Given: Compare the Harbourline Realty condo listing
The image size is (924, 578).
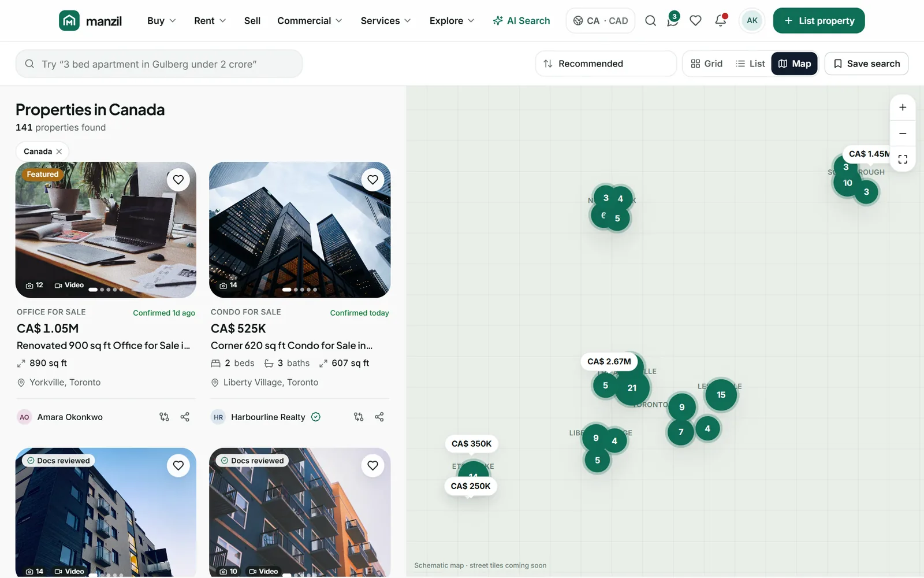Looking at the screenshot, I should pos(359,417).
